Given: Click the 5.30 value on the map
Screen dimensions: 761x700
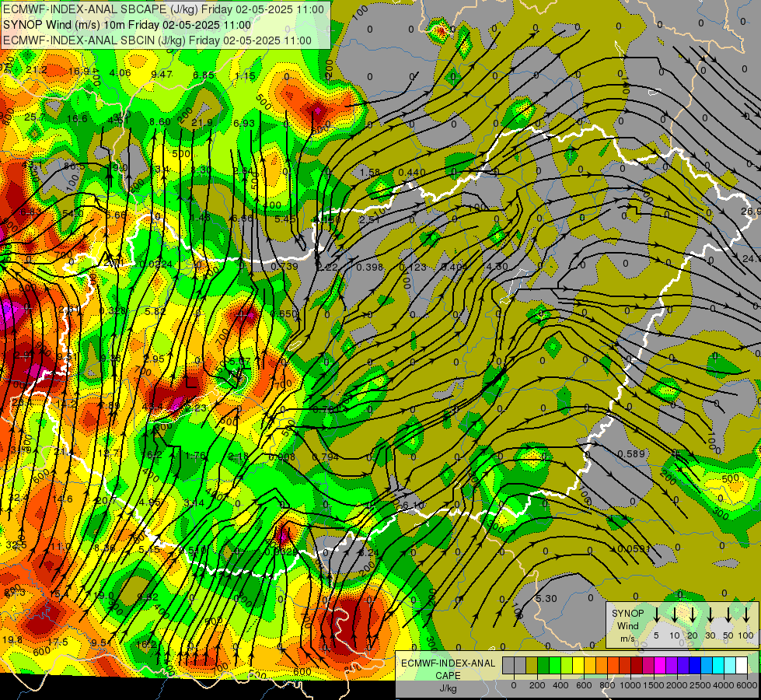Looking at the screenshot, I should coord(546,598).
